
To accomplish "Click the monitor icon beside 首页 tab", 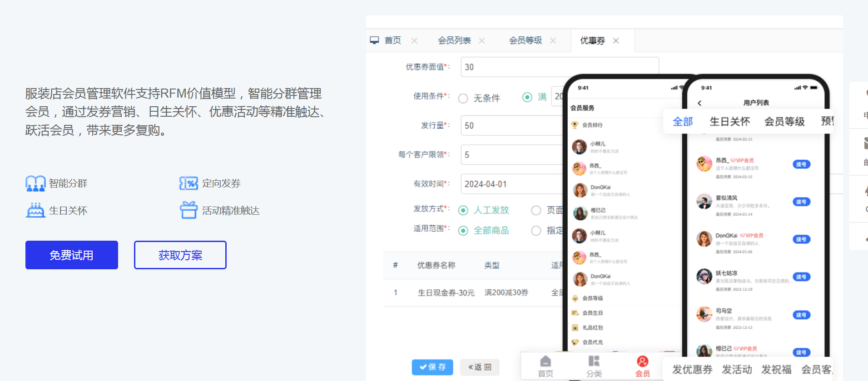I will pyautogui.click(x=374, y=40).
